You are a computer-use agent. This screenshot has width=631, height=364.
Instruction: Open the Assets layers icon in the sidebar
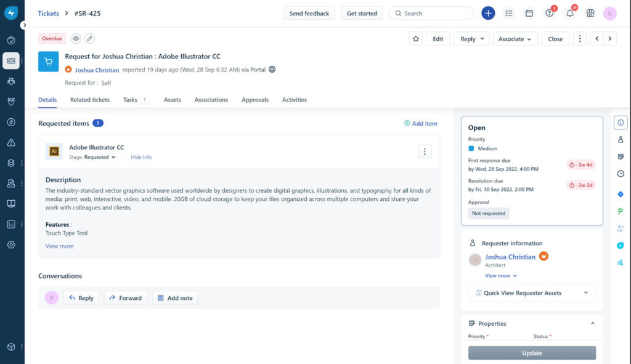click(11, 163)
